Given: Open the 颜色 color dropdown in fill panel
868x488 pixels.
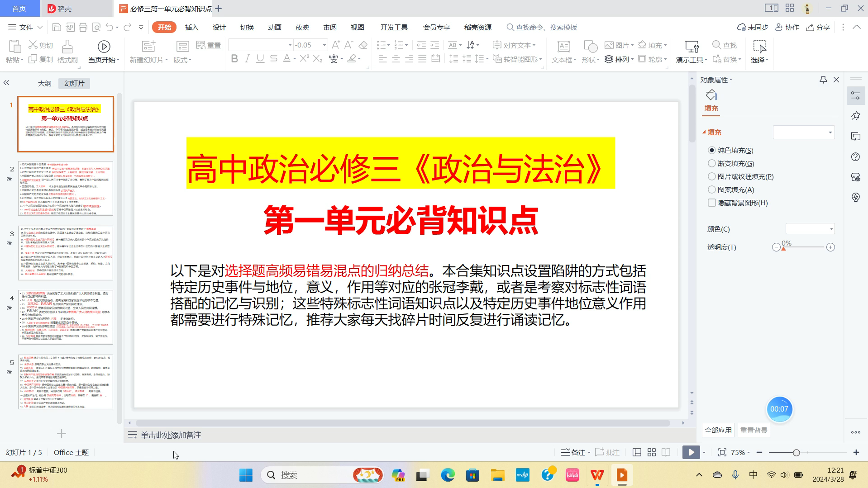Looking at the screenshot, I should click(810, 229).
